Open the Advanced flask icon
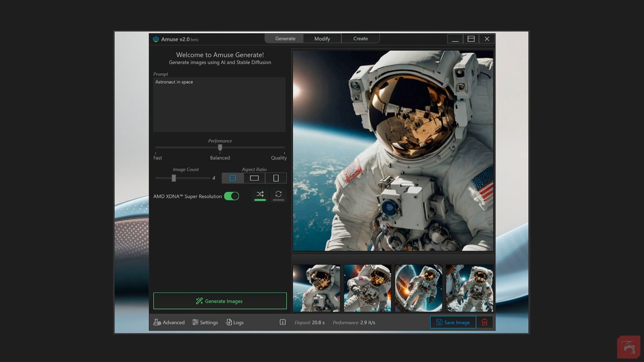644x362 pixels. tap(157, 322)
